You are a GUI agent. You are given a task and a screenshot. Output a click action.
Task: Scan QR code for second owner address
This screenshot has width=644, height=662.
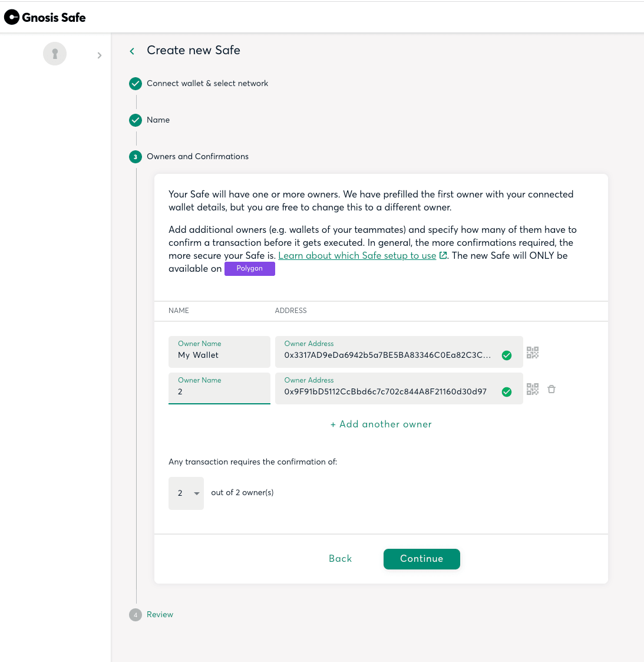click(x=533, y=389)
